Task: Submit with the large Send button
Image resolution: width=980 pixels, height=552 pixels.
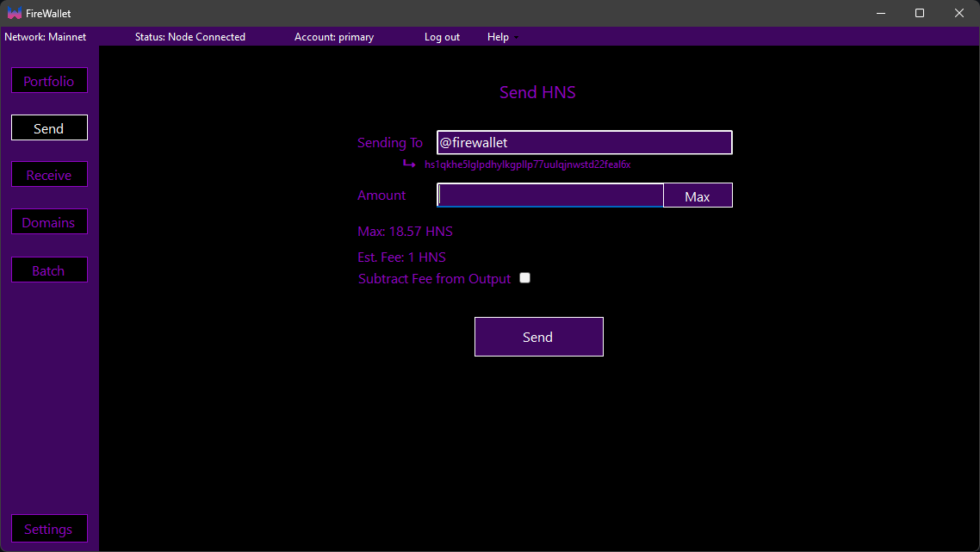Action: pos(538,337)
